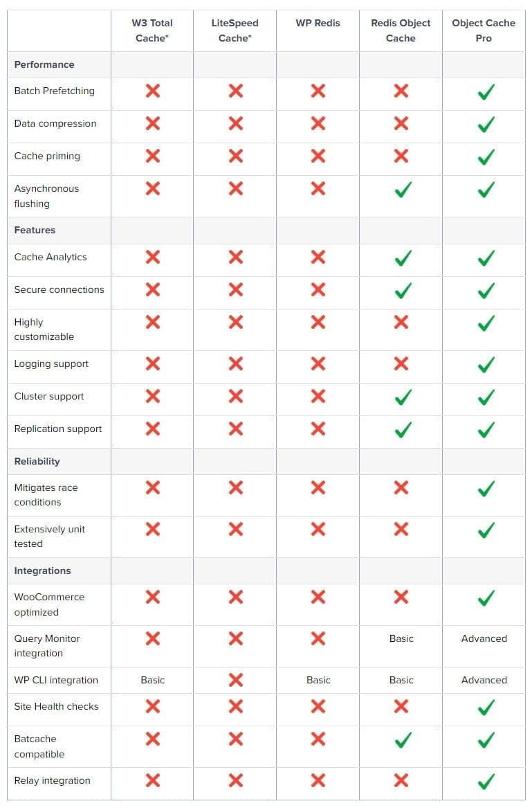Click the Site Health checks row label
The height and width of the screenshot is (808, 532).
57,706
